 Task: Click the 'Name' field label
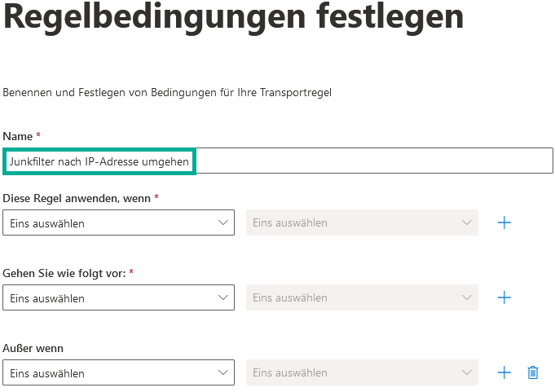tap(18, 135)
